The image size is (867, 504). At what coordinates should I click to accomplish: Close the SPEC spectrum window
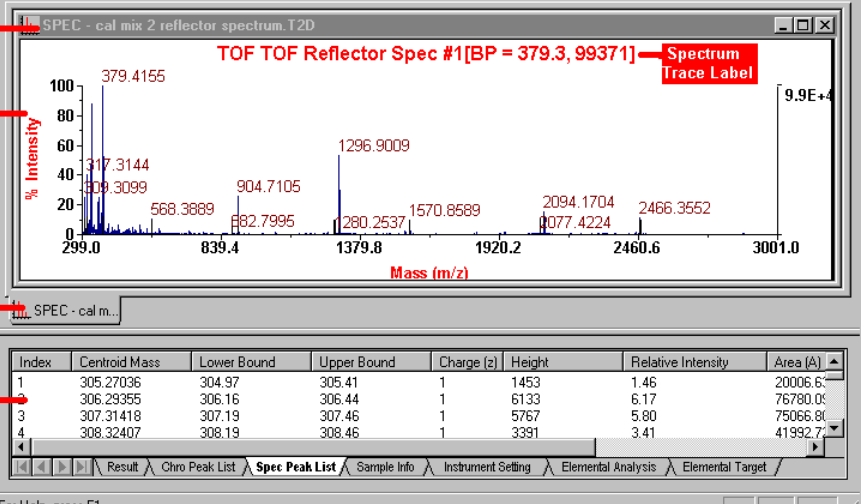point(824,25)
